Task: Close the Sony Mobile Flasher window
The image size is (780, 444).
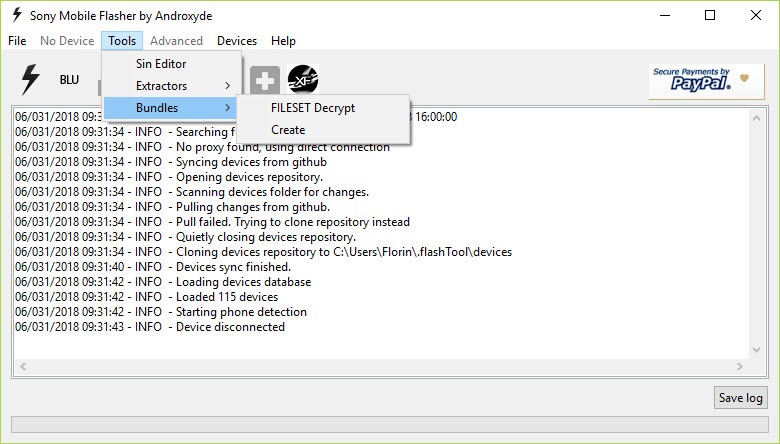Action: (x=756, y=15)
